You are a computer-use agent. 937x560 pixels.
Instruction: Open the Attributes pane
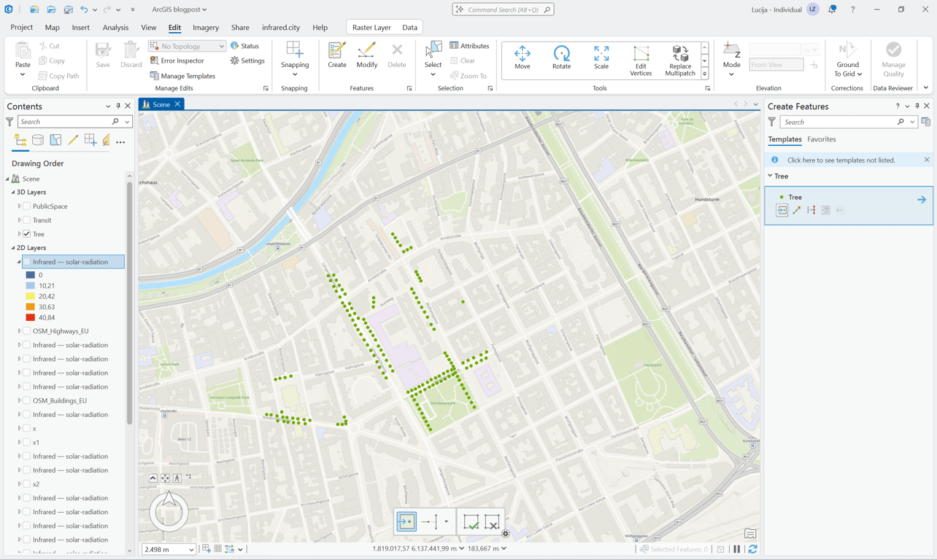pyautogui.click(x=469, y=46)
